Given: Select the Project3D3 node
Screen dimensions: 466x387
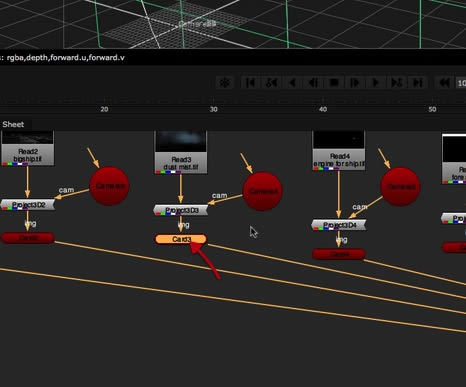Looking at the screenshot, I should 181,210.
